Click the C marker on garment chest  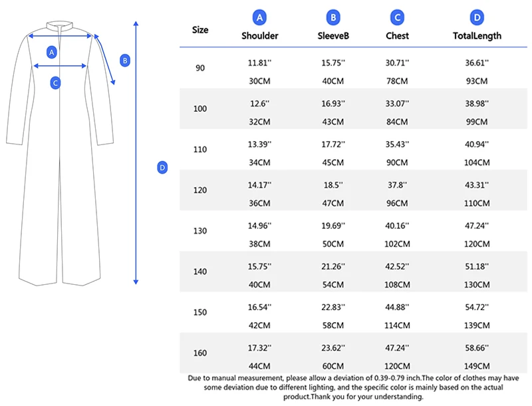(x=55, y=83)
